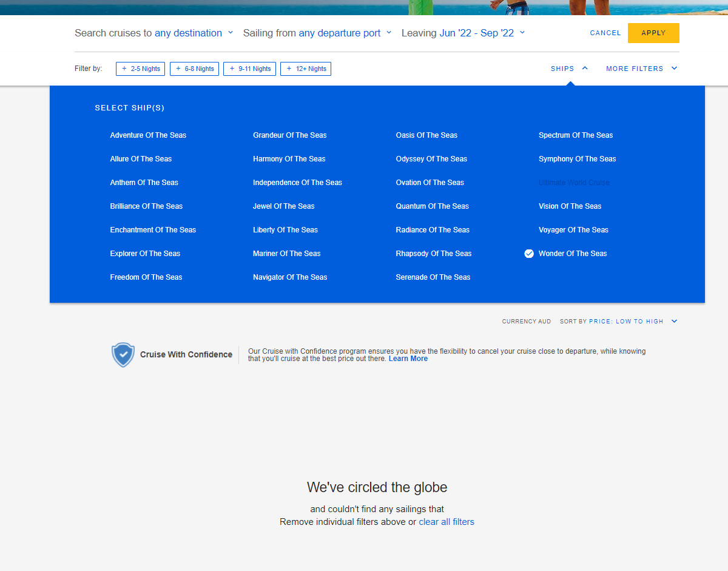This screenshot has height=571, width=728.
Task: Click the disabled Ultimate World Cruise option
Action: point(574,183)
